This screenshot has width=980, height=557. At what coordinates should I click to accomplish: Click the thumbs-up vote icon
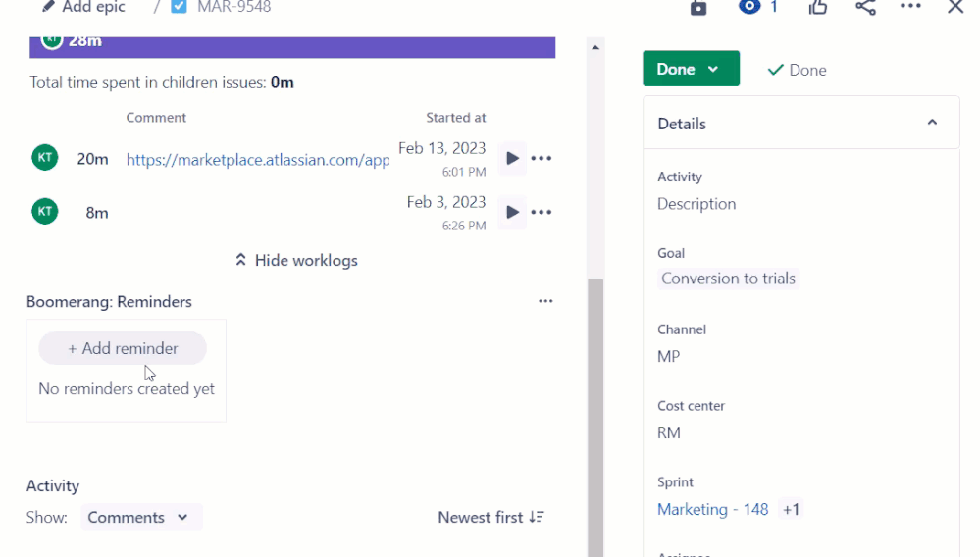(x=817, y=7)
